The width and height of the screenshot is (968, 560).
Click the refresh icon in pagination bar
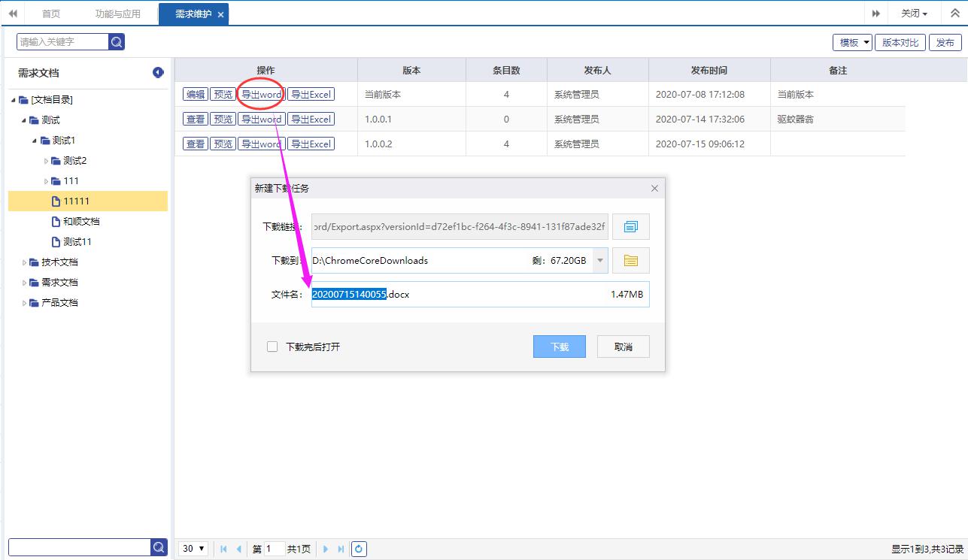(x=359, y=549)
